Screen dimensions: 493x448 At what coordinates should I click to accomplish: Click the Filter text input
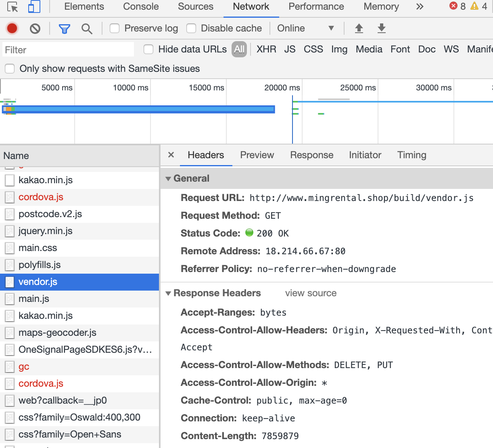pos(68,50)
